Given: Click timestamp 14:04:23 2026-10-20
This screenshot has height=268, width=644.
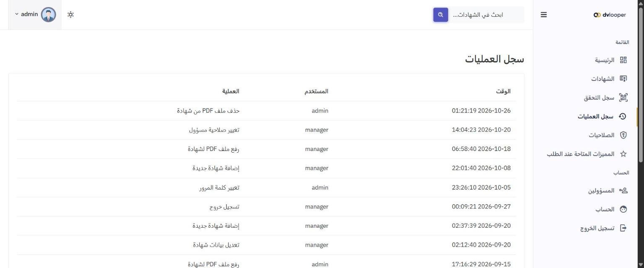Looking at the screenshot, I should 481,130.
